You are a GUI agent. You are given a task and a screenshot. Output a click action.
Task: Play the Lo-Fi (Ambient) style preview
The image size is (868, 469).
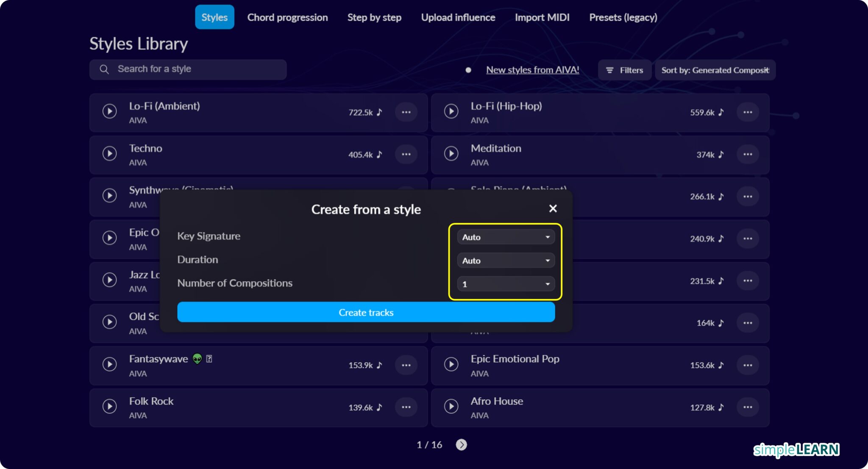[109, 111]
